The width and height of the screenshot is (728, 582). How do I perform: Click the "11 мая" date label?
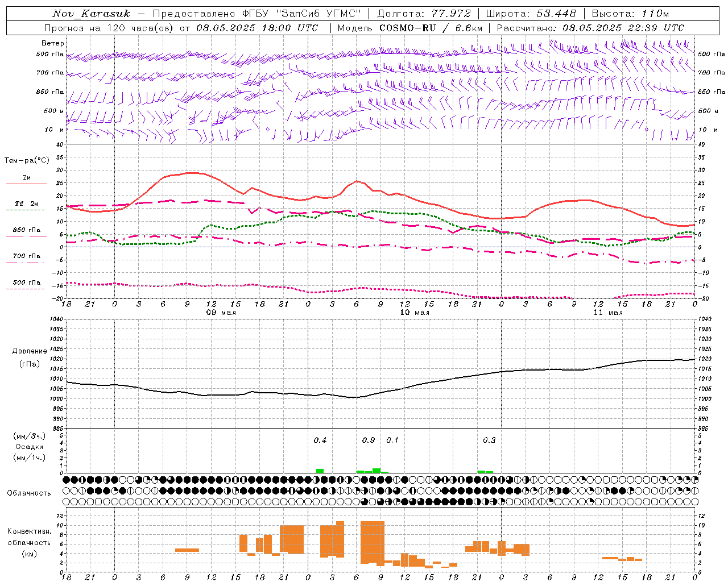point(607,313)
